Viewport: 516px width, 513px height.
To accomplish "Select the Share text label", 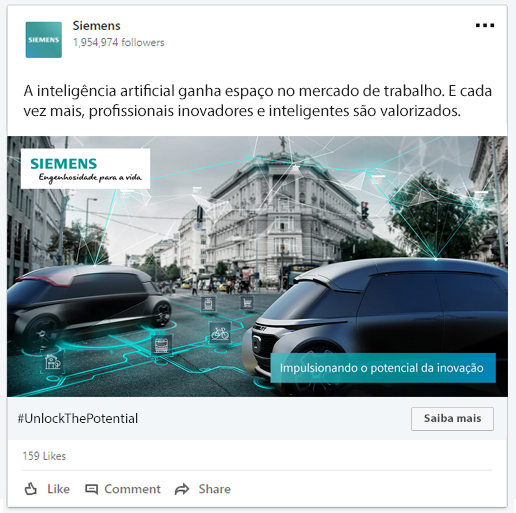I will click(215, 489).
